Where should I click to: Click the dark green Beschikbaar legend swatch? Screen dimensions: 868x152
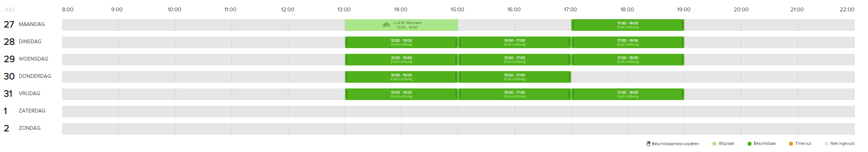(750, 144)
